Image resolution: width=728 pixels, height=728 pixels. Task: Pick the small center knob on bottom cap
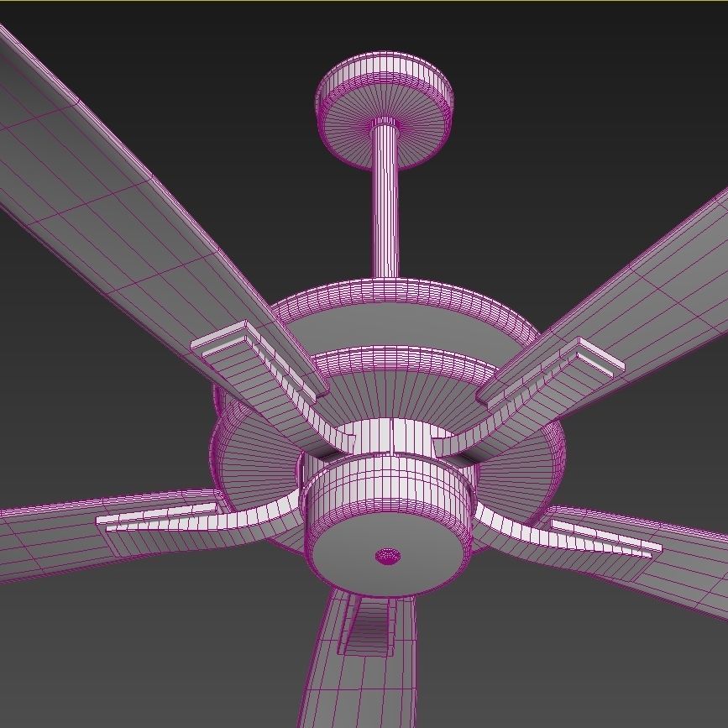(x=387, y=556)
